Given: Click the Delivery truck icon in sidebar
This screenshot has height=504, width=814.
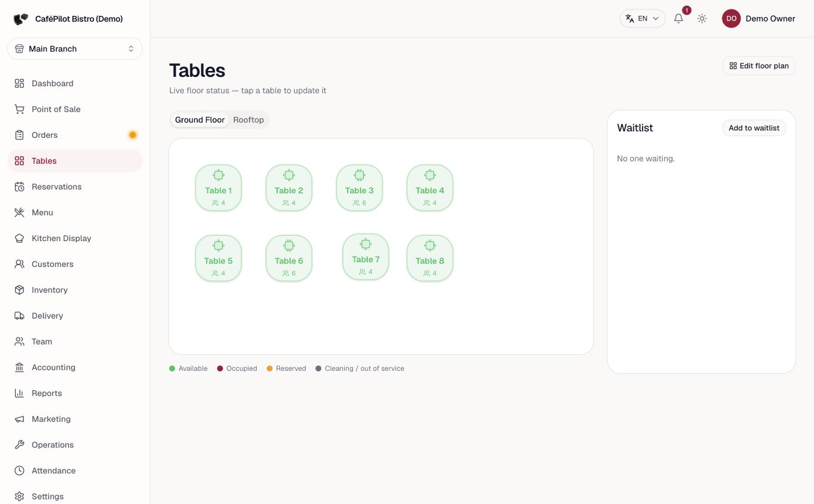Looking at the screenshot, I should tap(19, 316).
